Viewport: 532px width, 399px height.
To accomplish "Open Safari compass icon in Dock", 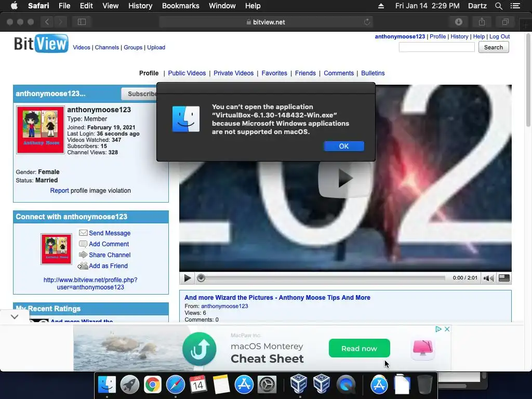I will tap(176, 385).
